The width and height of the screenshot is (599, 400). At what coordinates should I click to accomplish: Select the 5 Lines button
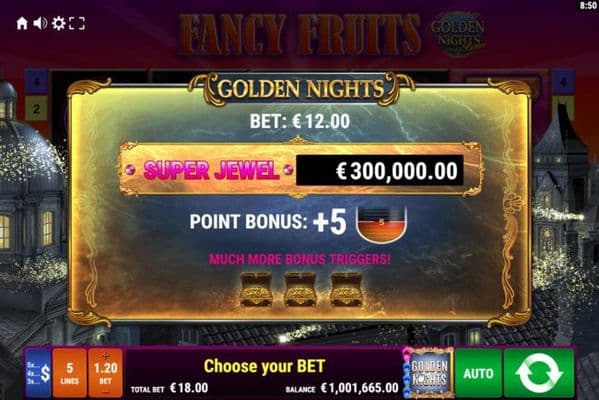point(70,373)
